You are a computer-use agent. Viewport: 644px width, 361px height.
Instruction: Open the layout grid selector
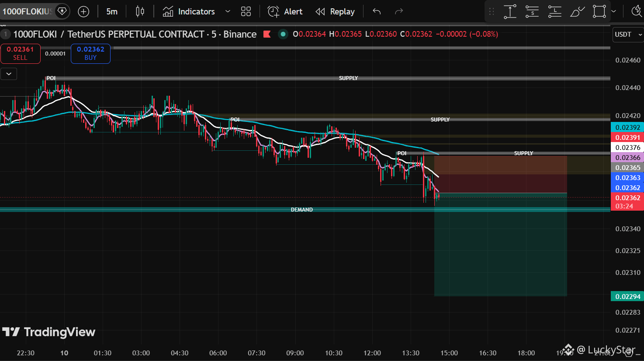[246, 12]
